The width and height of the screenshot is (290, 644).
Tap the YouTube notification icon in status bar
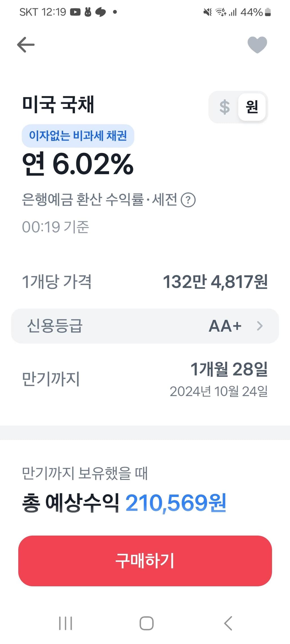75,12
